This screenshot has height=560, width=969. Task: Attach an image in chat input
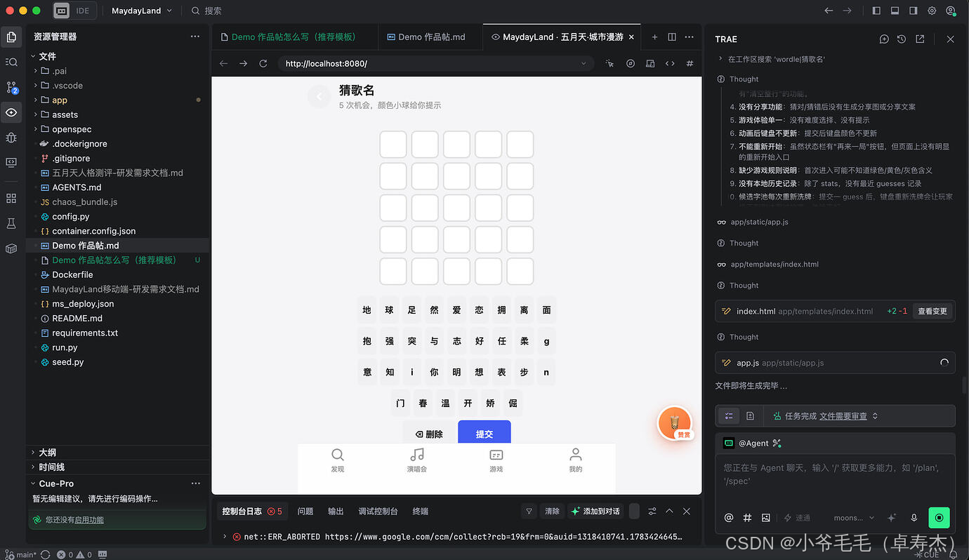click(x=766, y=518)
